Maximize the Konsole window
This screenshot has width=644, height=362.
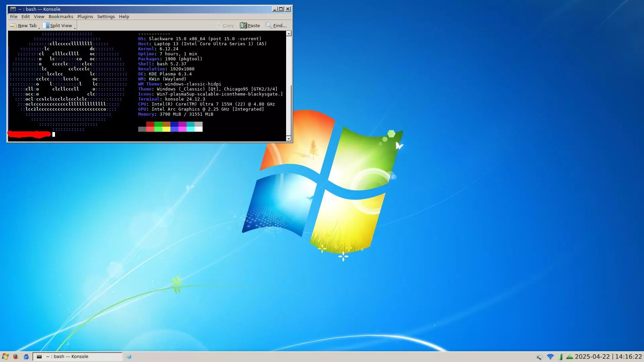click(x=281, y=9)
